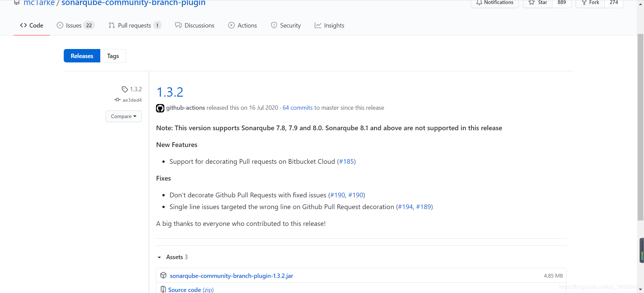Click the github-actions avatar icon

[160, 108]
